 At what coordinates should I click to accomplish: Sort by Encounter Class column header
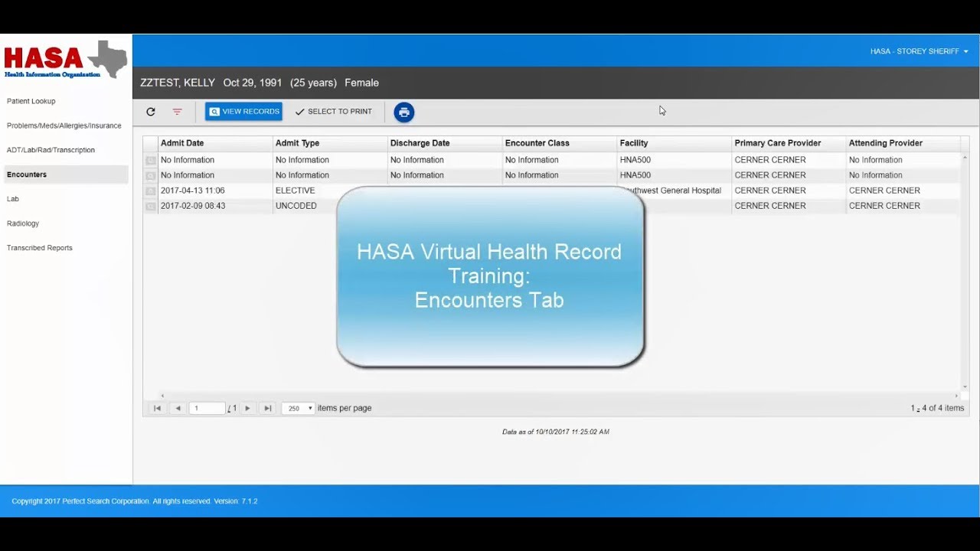[x=559, y=143]
